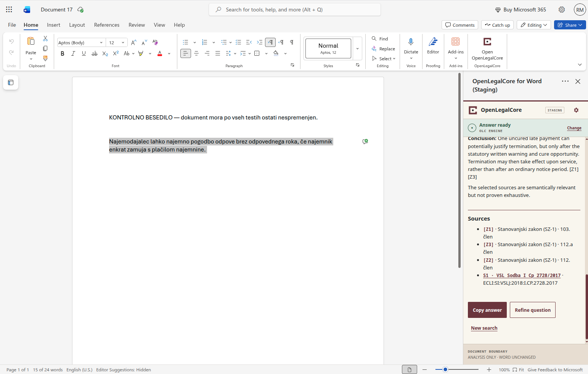Click the Change engine link
This screenshot has height=374, width=588.
[574, 128]
